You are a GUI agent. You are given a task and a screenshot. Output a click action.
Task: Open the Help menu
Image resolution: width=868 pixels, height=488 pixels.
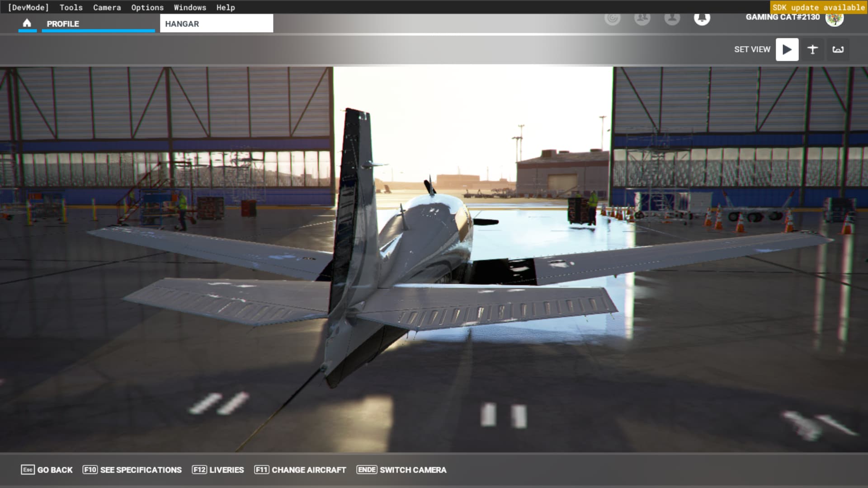(226, 7)
